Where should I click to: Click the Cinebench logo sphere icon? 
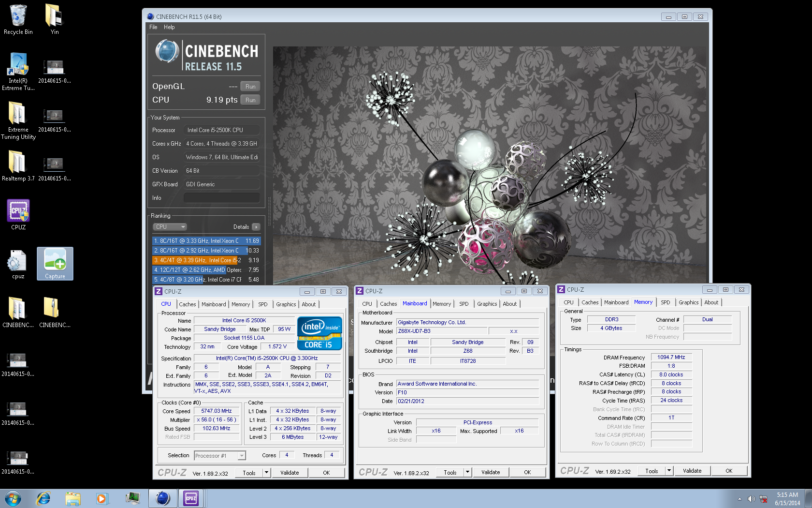pyautogui.click(x=167, y=51)
